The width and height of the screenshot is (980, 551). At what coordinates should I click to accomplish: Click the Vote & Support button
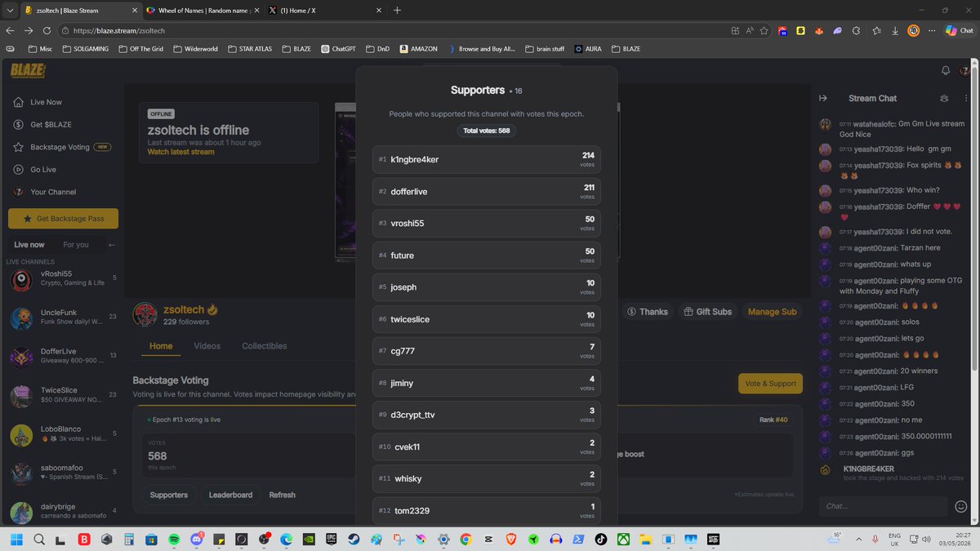point(770,384)
